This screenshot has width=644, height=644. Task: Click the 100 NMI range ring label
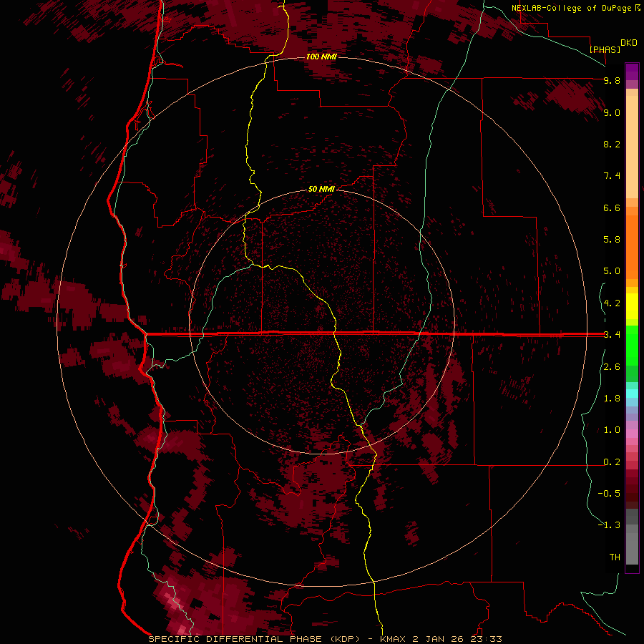click(321, 57)
